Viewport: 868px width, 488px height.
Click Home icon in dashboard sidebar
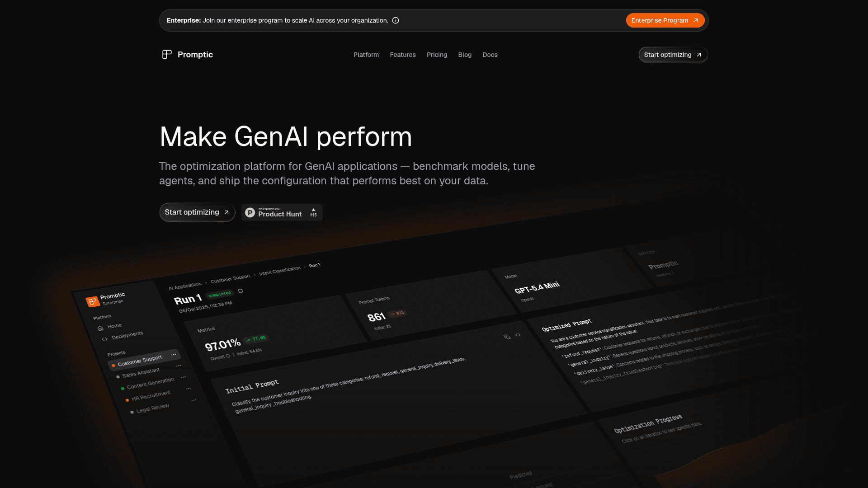click(100, 328)
